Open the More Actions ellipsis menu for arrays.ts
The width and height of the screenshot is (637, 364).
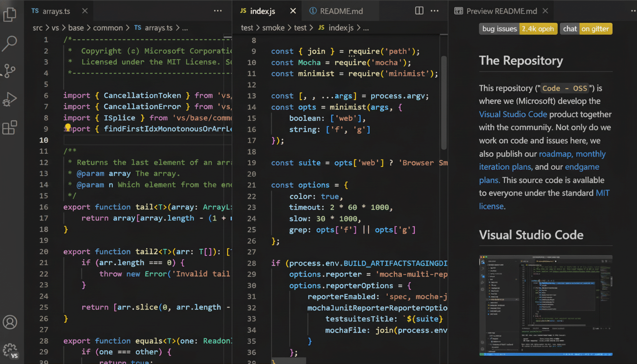point(218,10)
